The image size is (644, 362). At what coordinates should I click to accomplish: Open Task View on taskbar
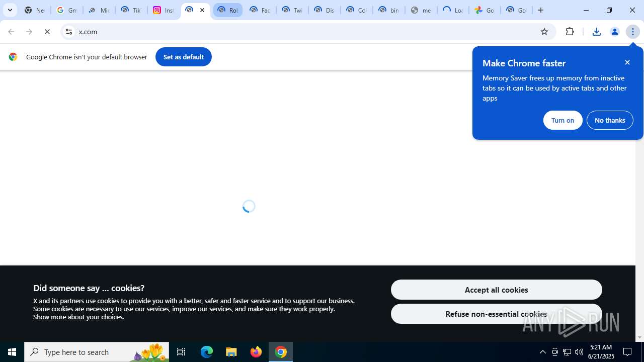tap(181, 352)
